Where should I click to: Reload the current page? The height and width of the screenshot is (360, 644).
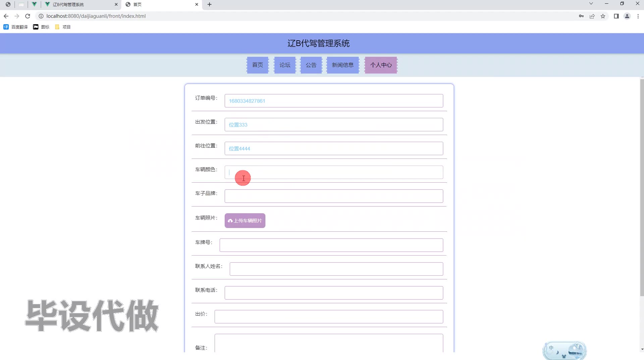[x=28, y=16]
